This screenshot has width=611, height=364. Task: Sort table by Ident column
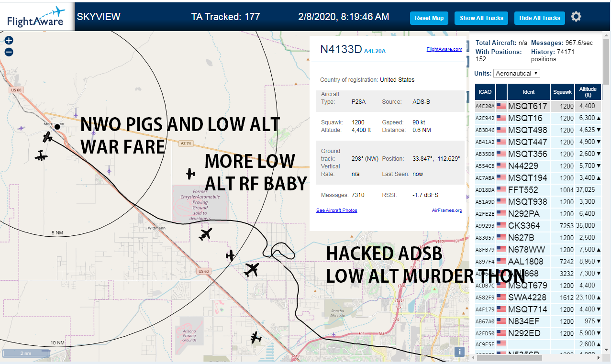tap(529, 92)
